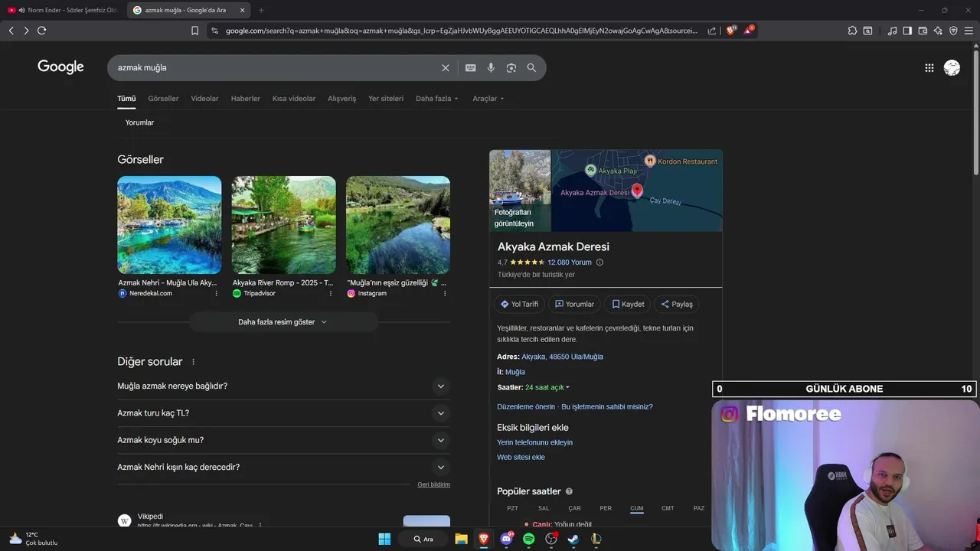Switch to the Görseller tab
The image size is (980, 551).
tap(163, 99)
